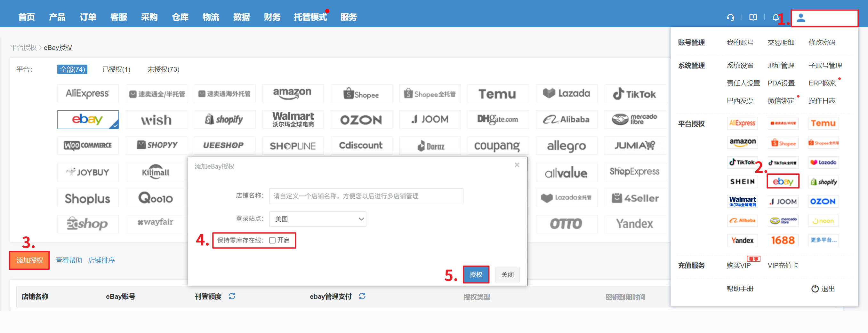Open the 产品 menu

[x=57, y=17]
